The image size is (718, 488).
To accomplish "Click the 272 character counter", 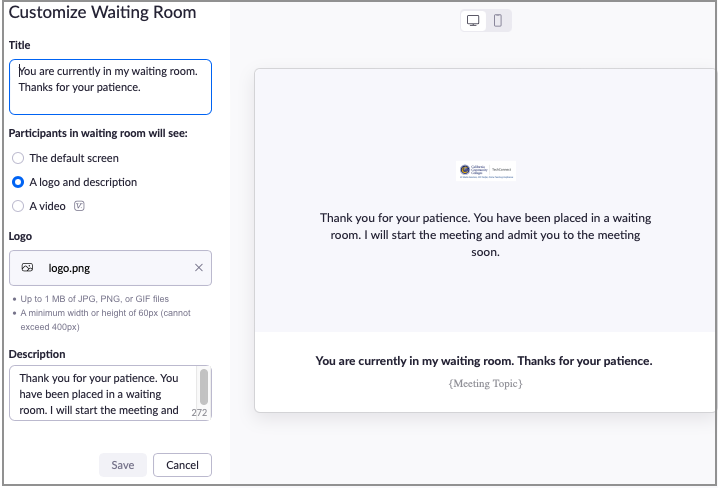I will [199, 412].
